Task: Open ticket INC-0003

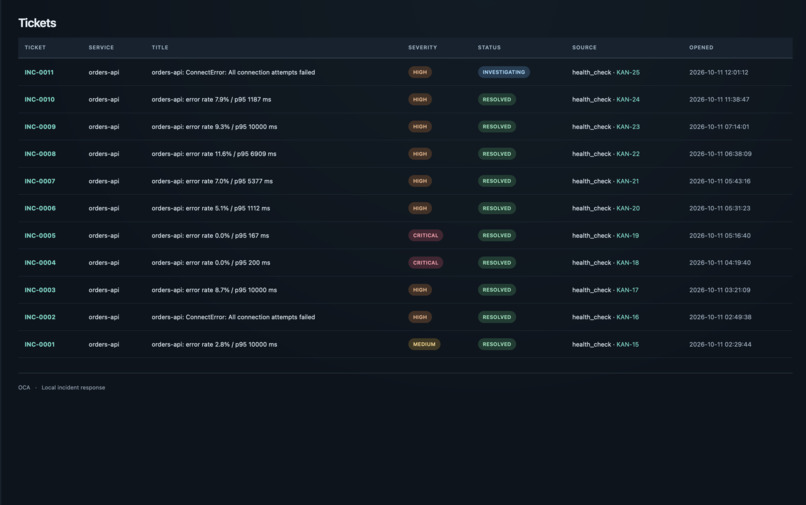Action: (x=40, y=290)
